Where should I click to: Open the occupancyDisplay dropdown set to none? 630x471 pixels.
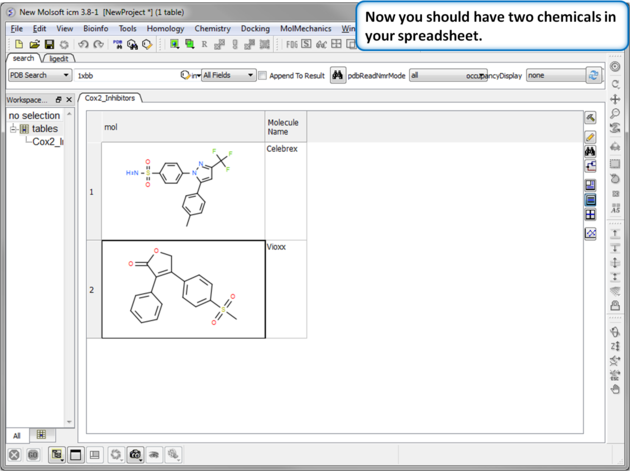[x=555, y=75]
